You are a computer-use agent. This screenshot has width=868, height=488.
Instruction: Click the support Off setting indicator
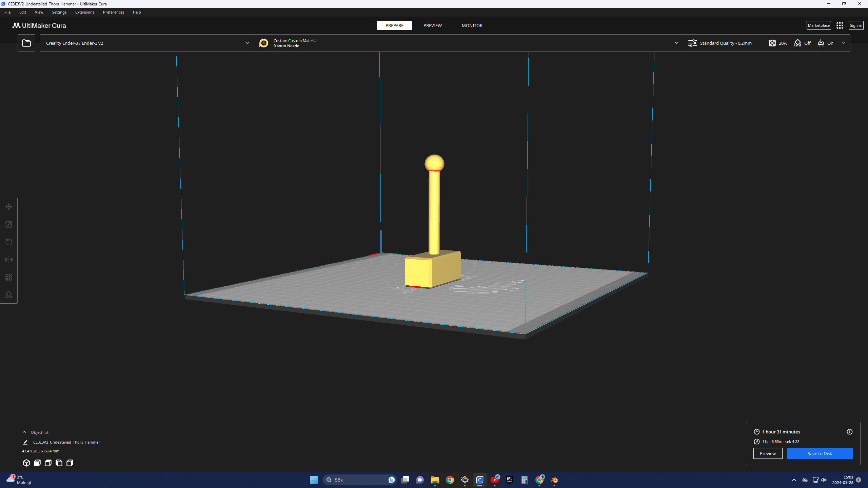[x=802, y=43]
